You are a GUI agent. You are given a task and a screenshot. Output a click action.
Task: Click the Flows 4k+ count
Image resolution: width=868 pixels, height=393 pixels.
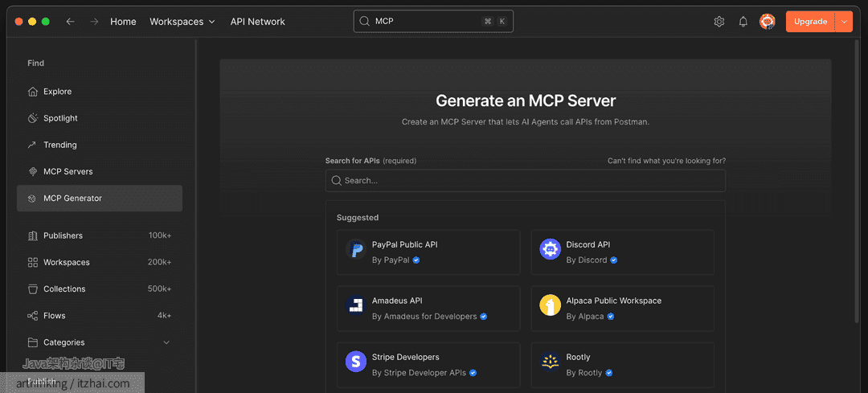click(x=165, y=316)
